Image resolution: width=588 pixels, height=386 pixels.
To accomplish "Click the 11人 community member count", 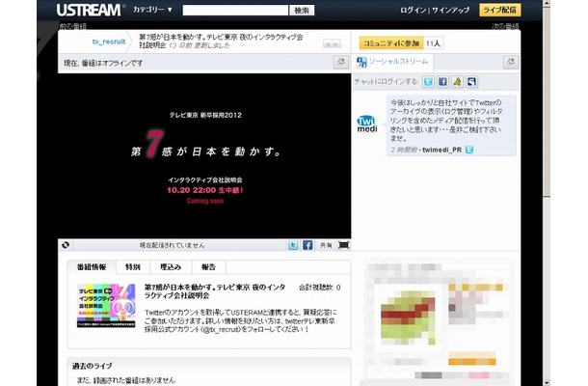I will click(433, 43).
